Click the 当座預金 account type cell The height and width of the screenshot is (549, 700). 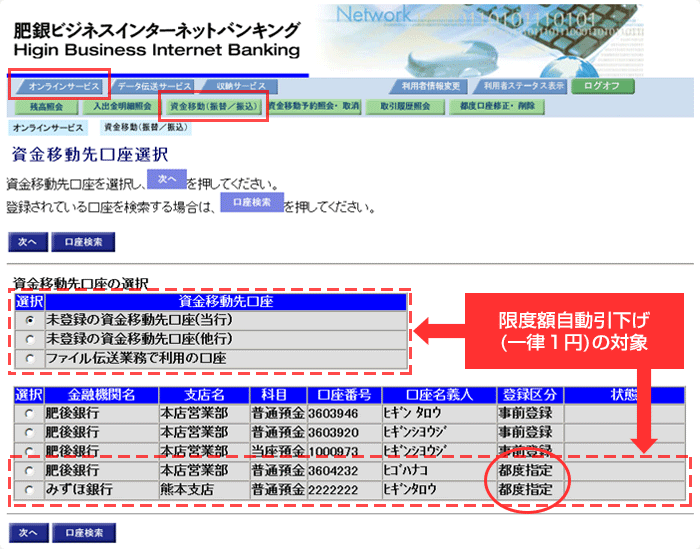[278, 451]
